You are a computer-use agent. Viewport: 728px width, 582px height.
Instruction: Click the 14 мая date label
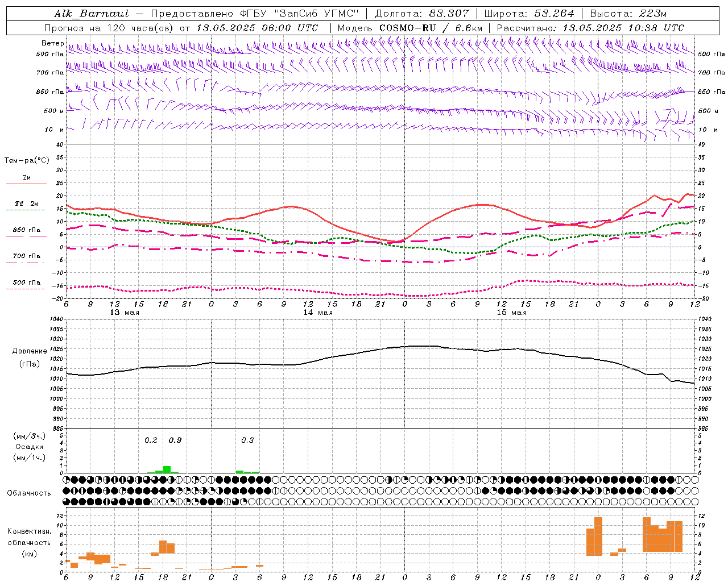318,313
